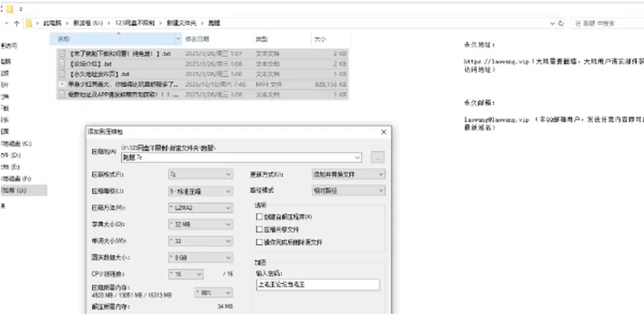The width and height of the screenshot is (644, 315).
Task: Open the quick access toolbar customize arrow
Action: (x=21, y=9)
